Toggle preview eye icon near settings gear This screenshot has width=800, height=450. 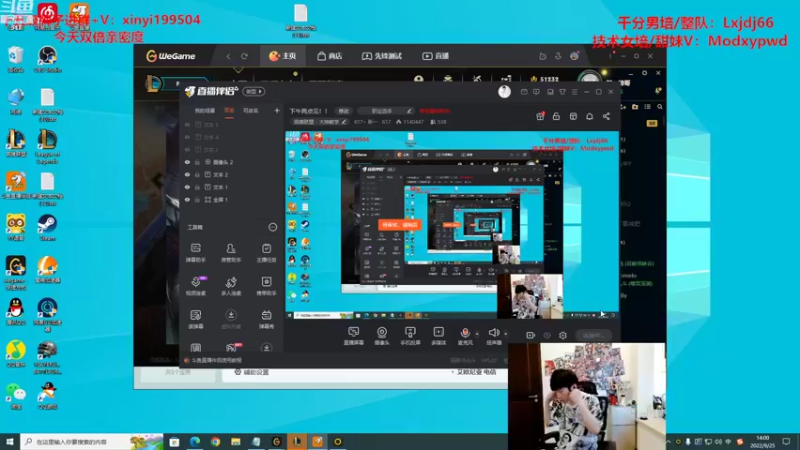click(547, 335)
